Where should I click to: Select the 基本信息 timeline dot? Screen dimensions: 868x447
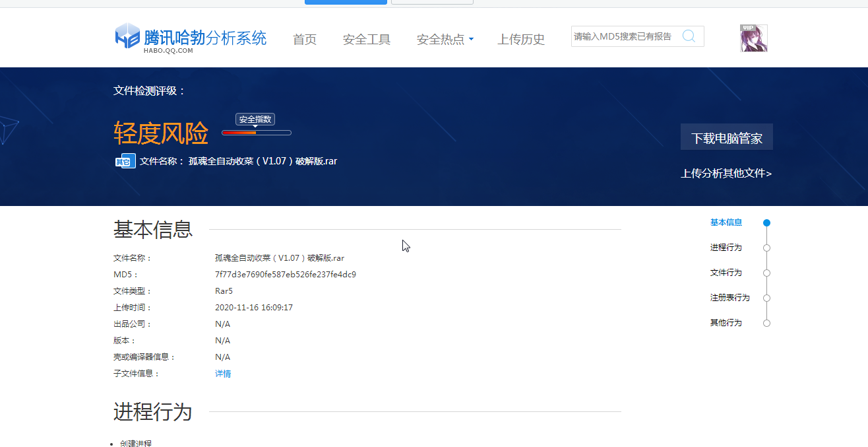(x=766, y=223)
